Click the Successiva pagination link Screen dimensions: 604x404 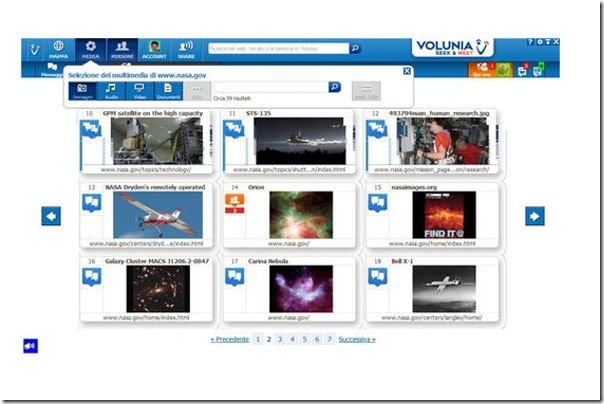[x=357, y=339]
